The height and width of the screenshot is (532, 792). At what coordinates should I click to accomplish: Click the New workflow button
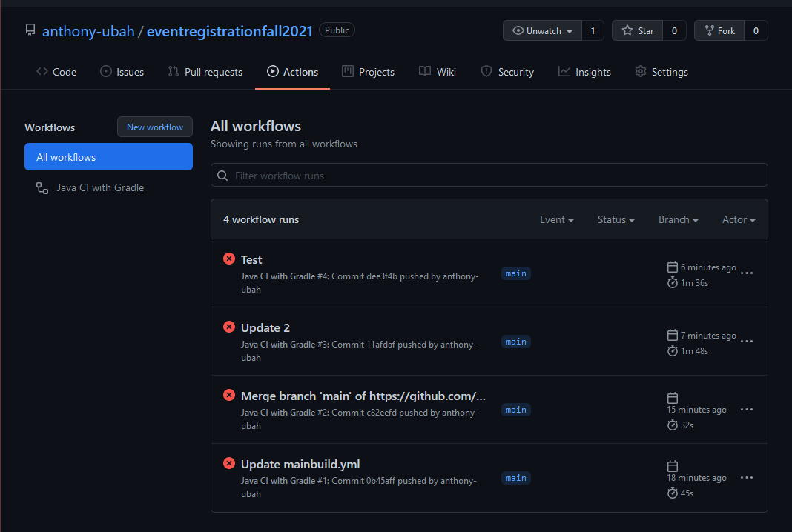[154, 127]
